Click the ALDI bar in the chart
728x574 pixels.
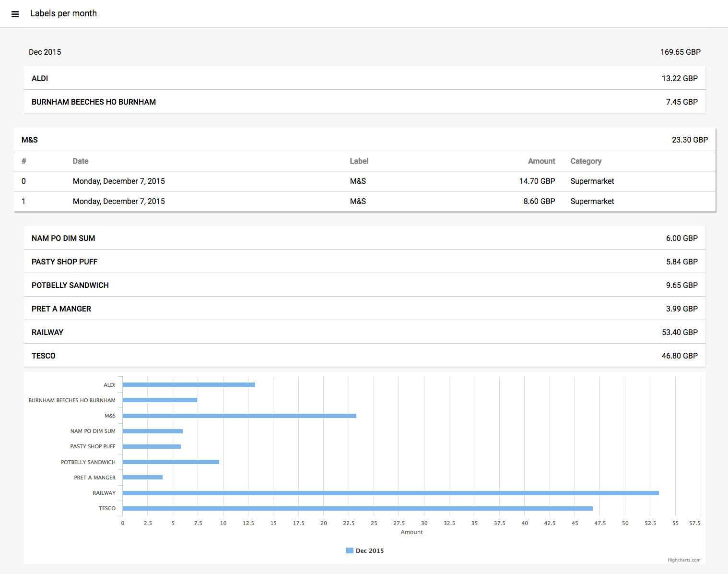189,384
